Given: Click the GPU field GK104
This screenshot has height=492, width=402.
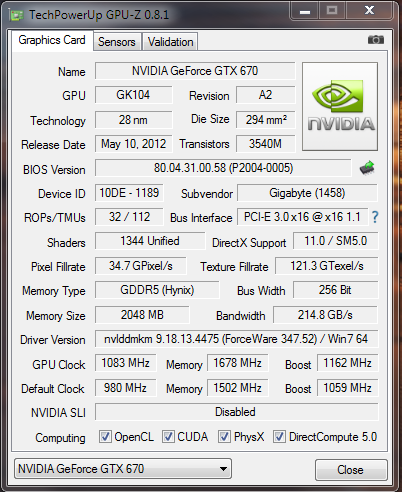Looking at the screenshot, I should point(133,95).
